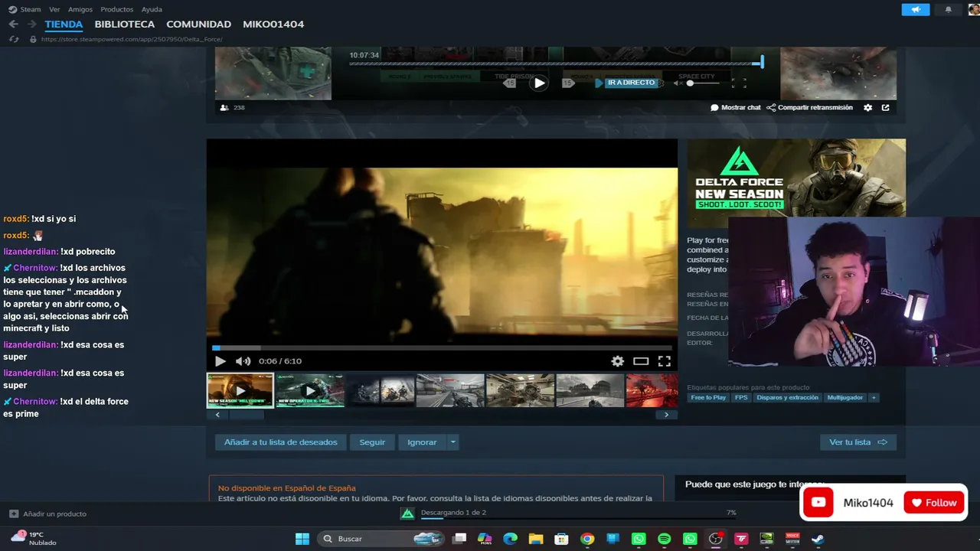This screenshot has height=551, width=980.
Task: Expand the Ignorar dropdown arrow
Action: tap(452, 442)
